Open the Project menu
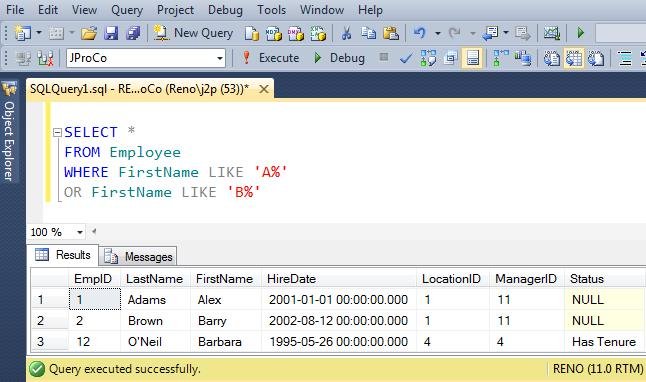 coord(175,9)
